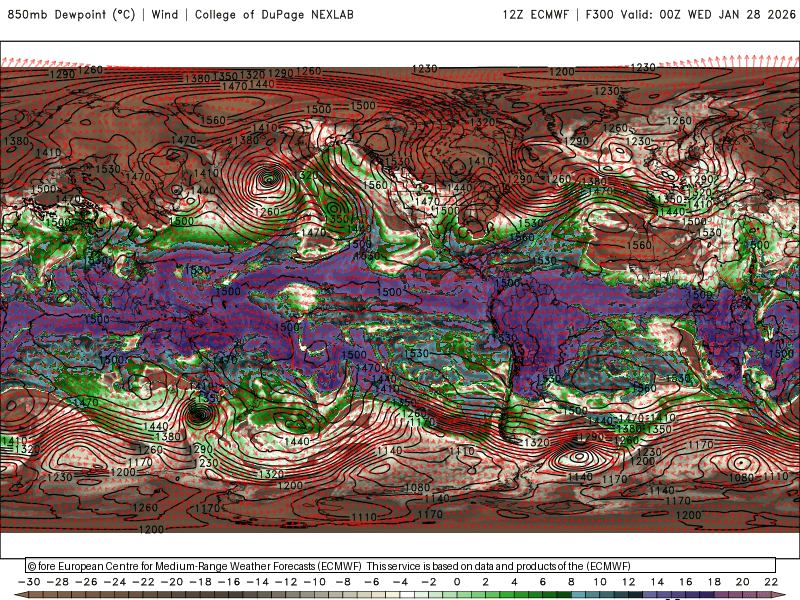This screenshot has width=800, height=600.
Task: Click the '-16' color scale label
Action: pyautogui.click(x=229, y=582)
